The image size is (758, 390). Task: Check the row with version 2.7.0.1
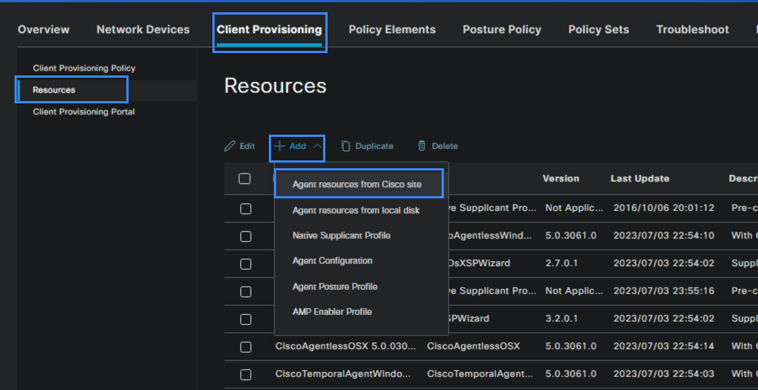point(246,264)
